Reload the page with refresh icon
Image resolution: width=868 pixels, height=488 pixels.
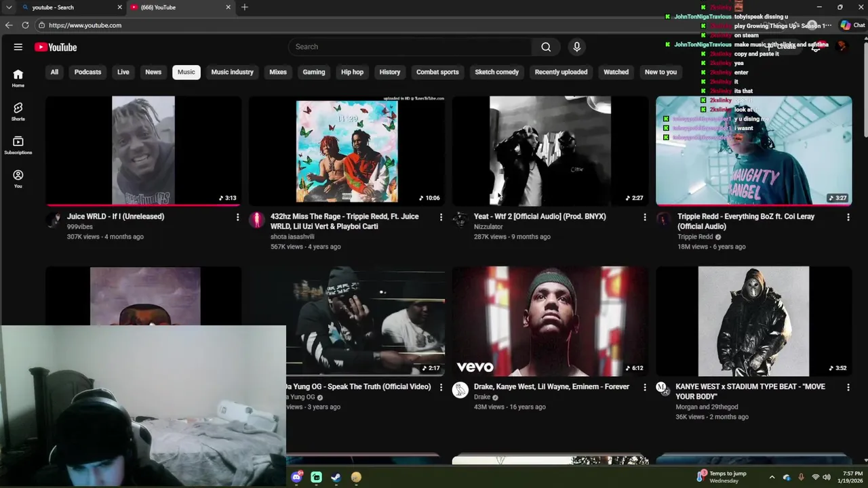coord(25,25)
